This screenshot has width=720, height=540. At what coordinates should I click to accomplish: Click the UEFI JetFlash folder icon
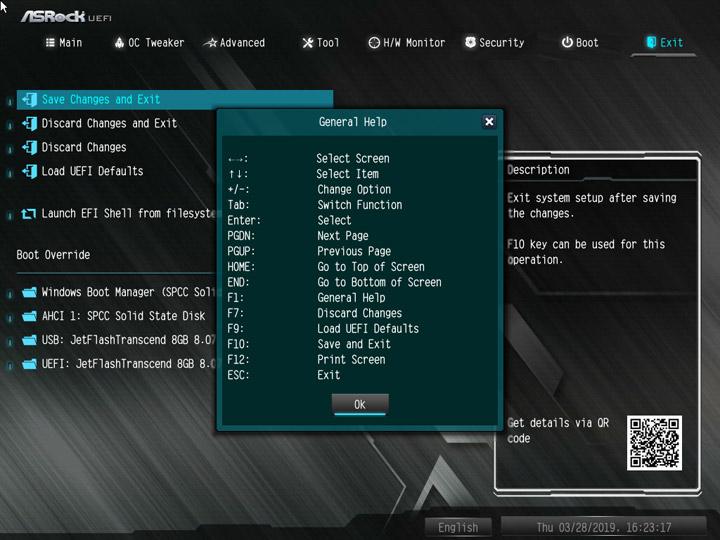pos(29,364)
